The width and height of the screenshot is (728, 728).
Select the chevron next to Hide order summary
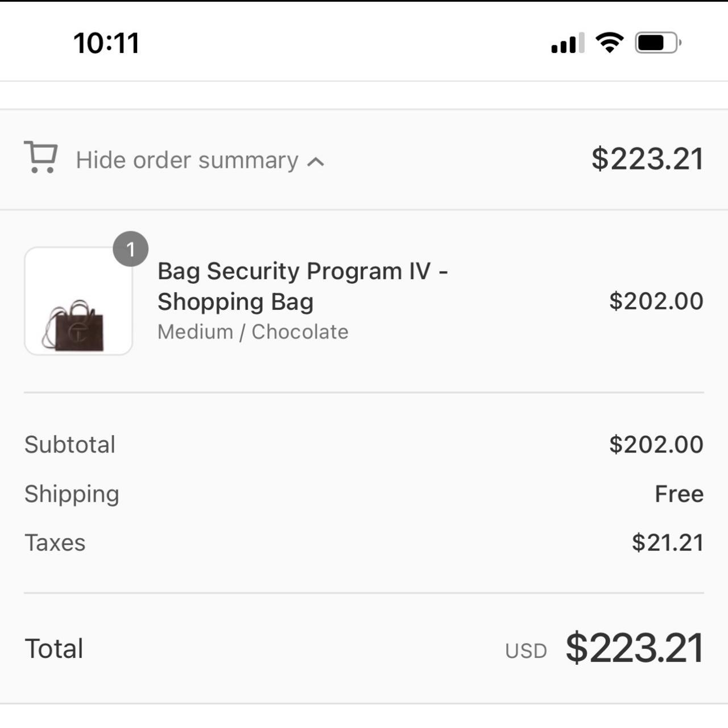pyautogui.click(x=315, y=161)
